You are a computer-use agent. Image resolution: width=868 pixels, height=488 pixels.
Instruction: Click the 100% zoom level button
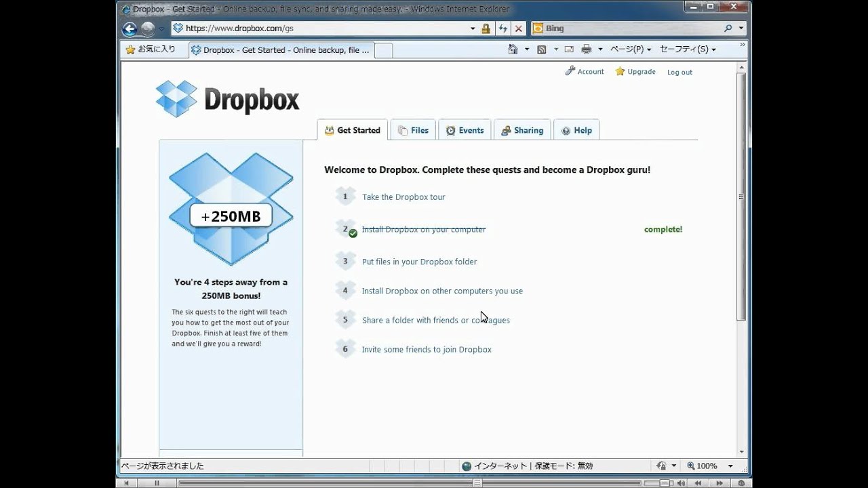pos(702,466)
